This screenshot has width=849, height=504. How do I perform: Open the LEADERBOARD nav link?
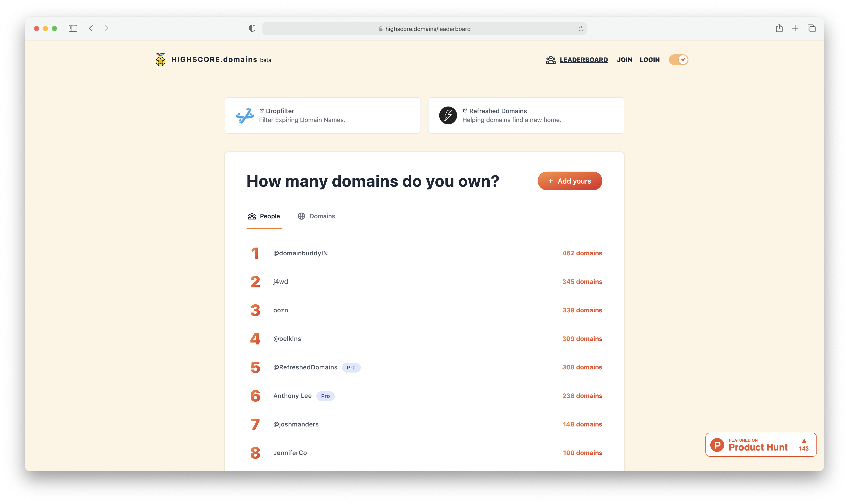(584, 60)
